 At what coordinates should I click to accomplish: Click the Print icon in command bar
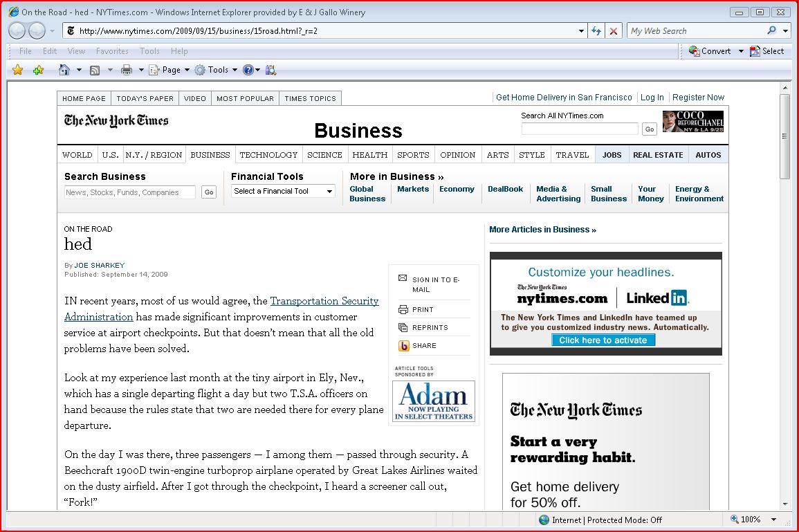[127, 70]
